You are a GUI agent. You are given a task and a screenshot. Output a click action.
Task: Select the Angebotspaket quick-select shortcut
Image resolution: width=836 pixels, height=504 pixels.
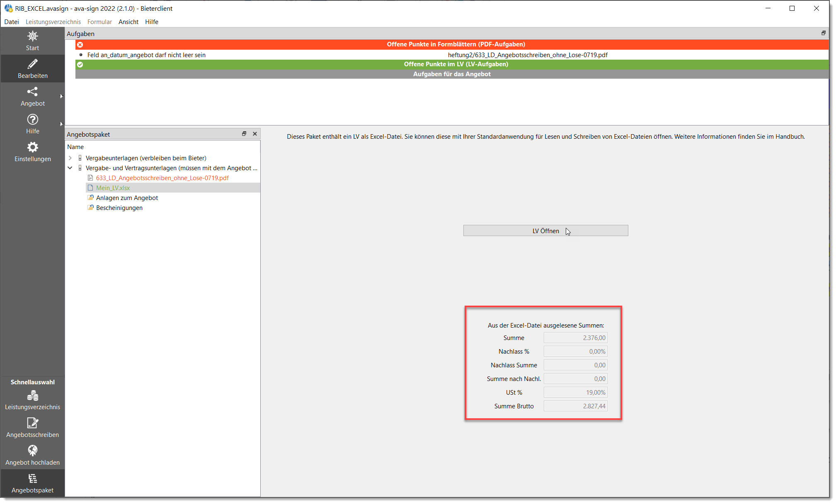click(x=32, y=483)
